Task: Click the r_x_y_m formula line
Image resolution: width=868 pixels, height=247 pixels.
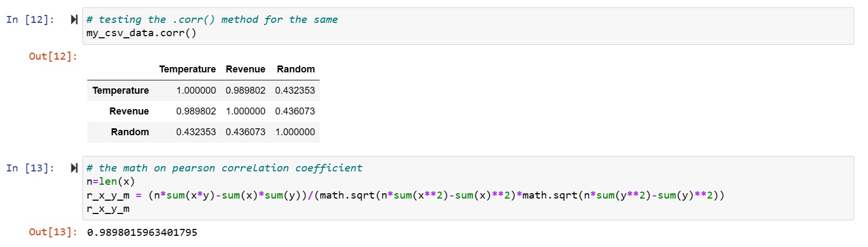Action: (x=405, y=195)
